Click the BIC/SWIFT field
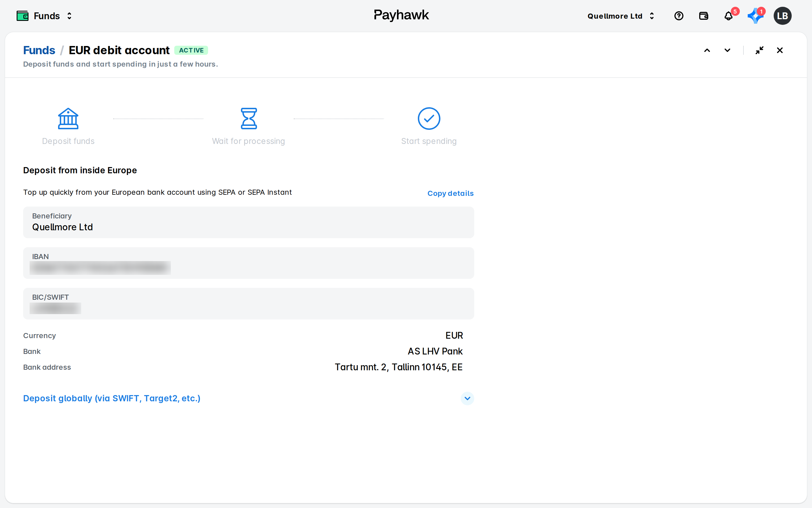The height and width of the screenshot is (508, 812). [249, 304]
